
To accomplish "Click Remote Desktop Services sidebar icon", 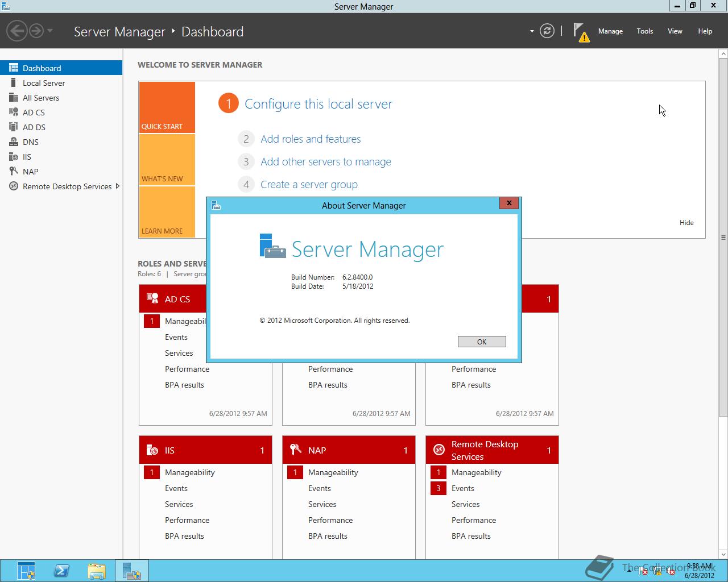I will (x=14, y=186).
